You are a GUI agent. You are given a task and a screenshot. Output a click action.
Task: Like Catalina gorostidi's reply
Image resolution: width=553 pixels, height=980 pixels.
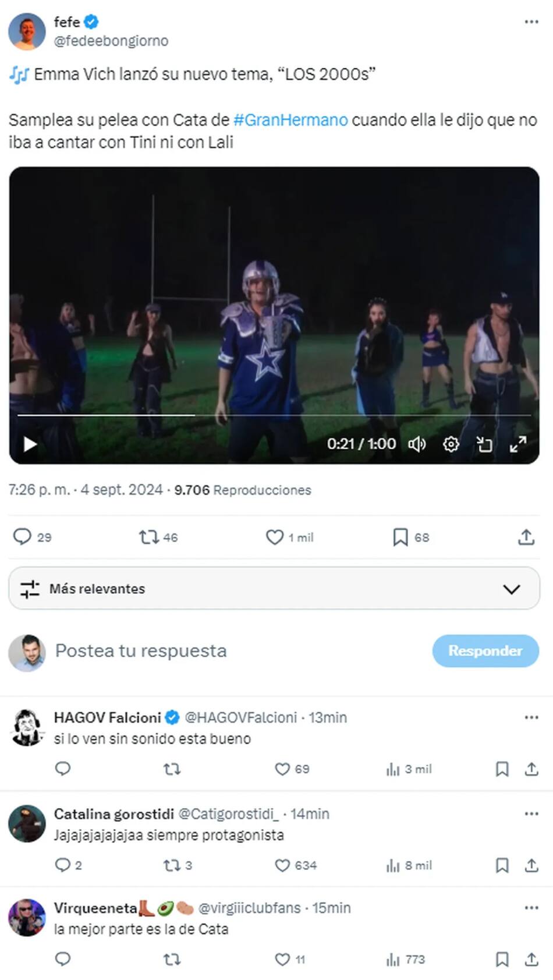(x=282, y=866)
